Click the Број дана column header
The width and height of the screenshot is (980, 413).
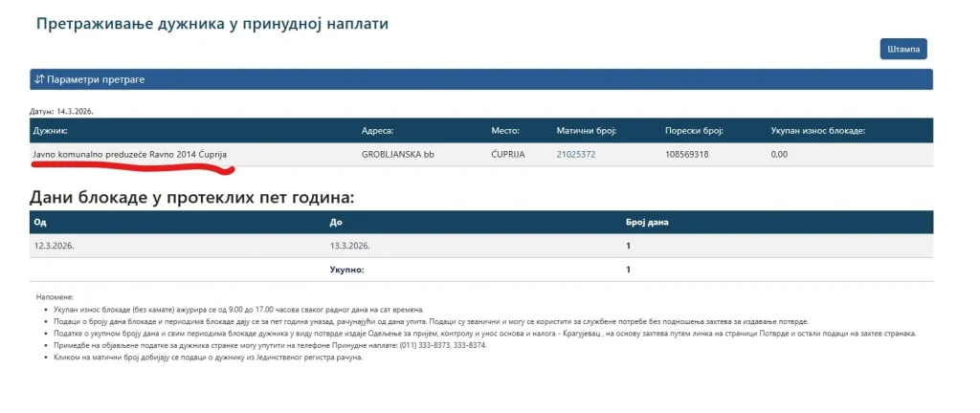(647, 222)
